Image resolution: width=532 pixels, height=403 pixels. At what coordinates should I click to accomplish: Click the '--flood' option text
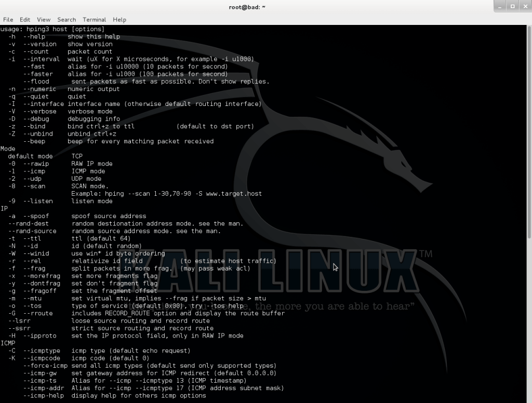[x=36, y=82]
